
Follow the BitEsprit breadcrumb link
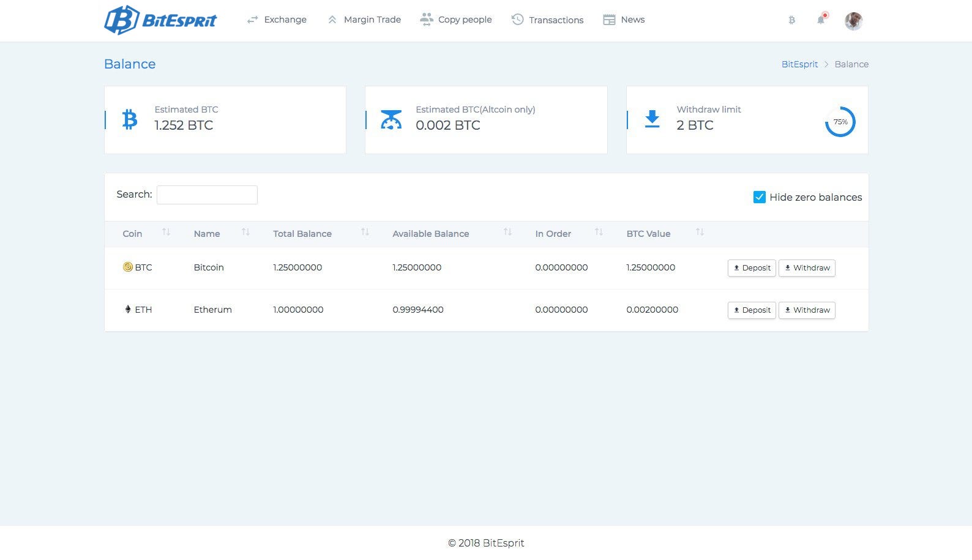pyautogui.click(x=799, y=64)
